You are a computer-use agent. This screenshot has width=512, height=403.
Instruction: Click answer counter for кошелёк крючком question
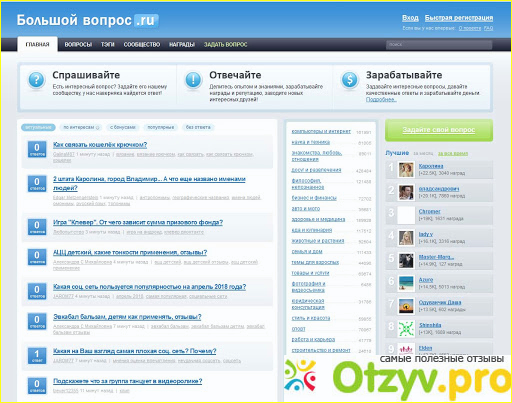37,150
